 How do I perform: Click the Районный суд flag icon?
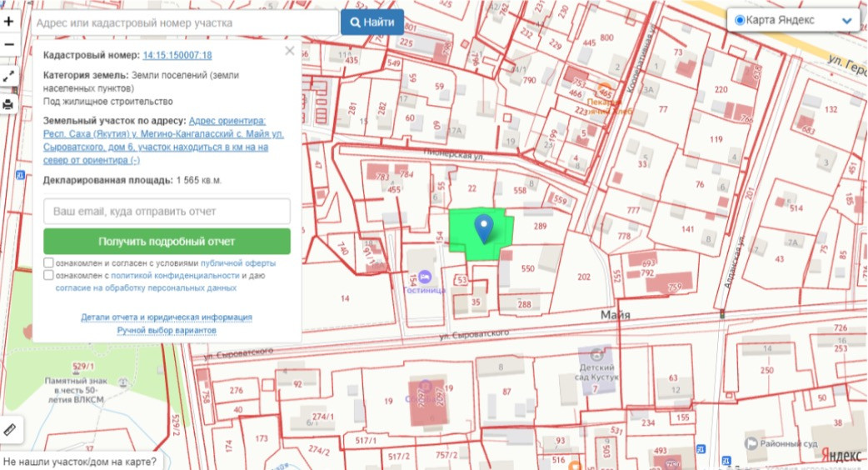pos(751,443)
